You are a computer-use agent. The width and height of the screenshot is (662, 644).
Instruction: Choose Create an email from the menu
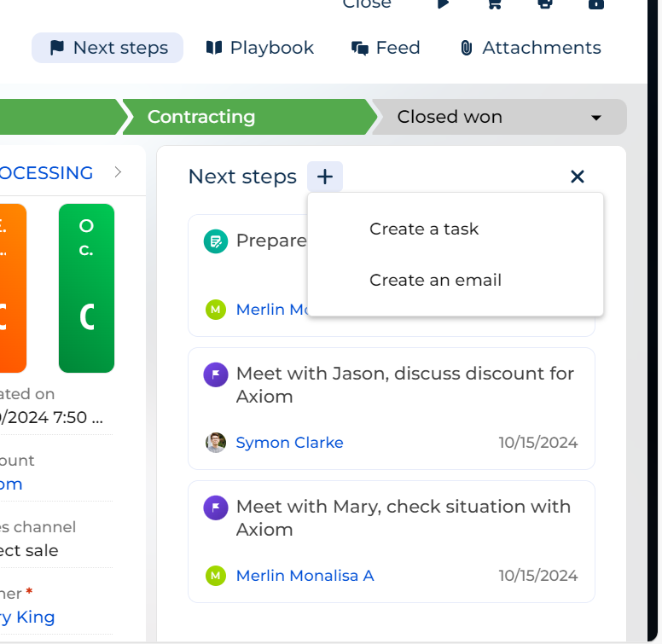point(435,280)
